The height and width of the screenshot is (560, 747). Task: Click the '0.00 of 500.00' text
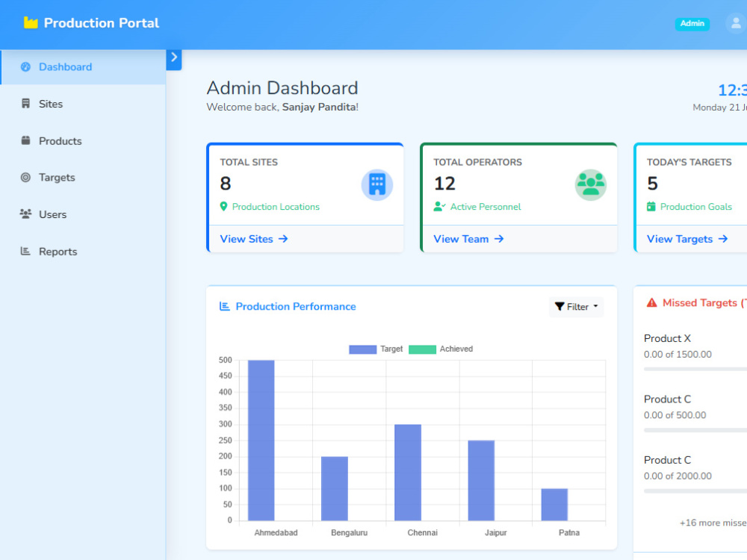[x=675, y=415]
